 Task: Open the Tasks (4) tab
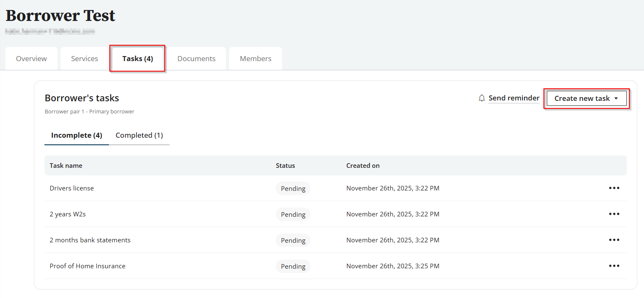tap(137, 58)
